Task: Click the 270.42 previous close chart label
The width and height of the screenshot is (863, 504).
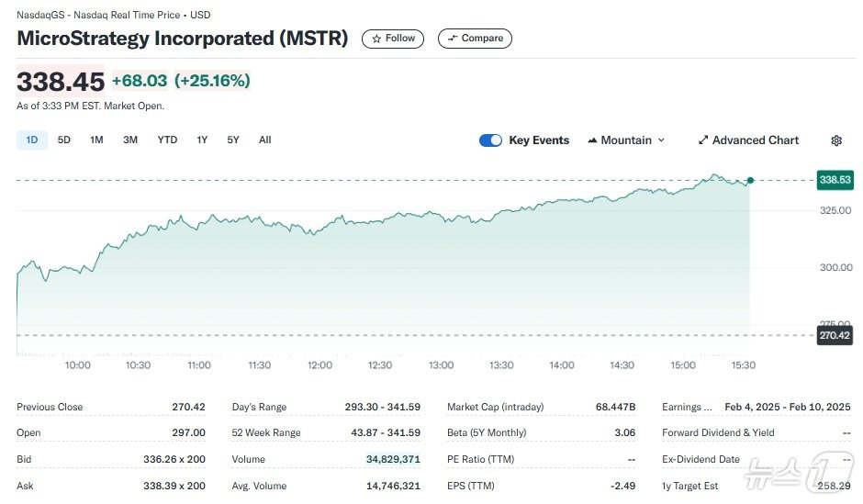Action: tap(835, 336)
